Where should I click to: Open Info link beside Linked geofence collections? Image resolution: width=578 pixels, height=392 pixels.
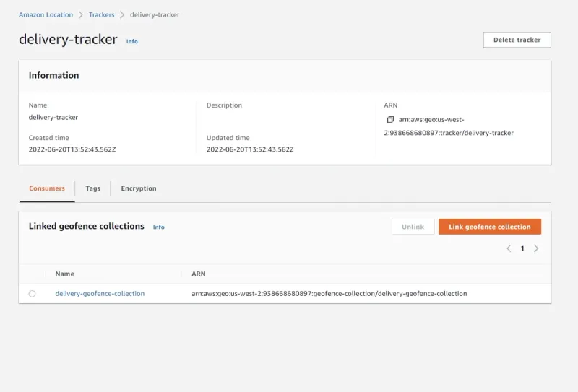point(158,227)
